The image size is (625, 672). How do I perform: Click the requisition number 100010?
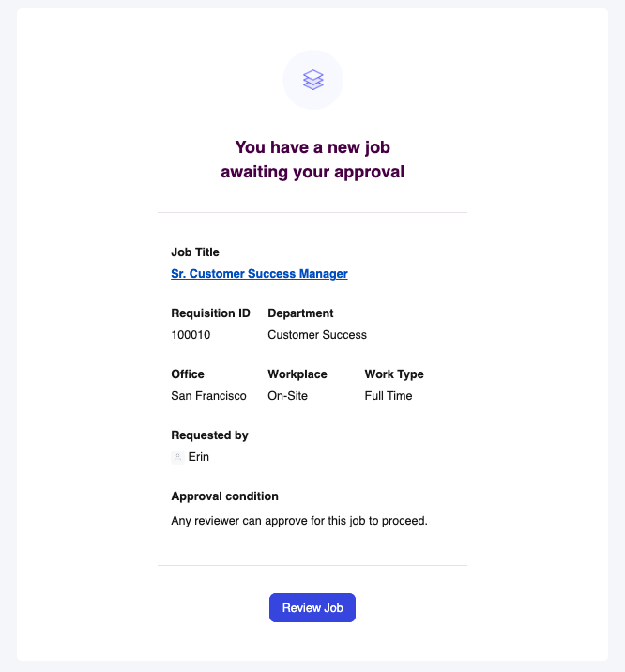(191, 335)
